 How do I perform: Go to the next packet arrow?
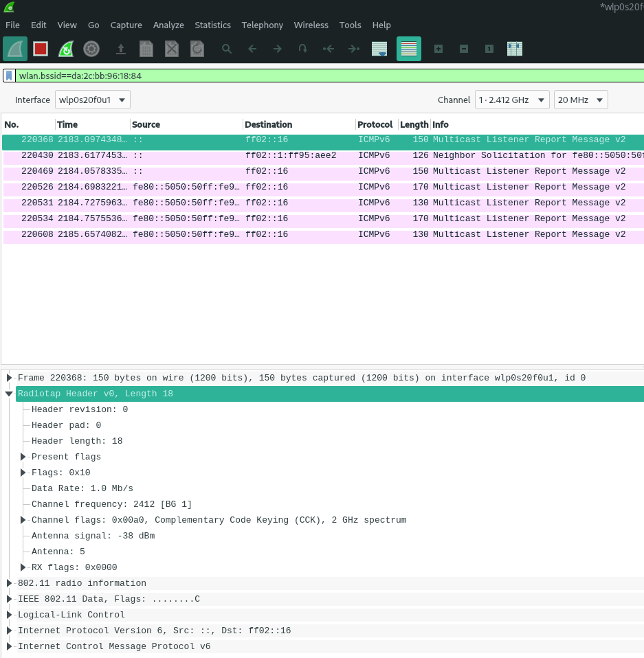tap(277, 49)
